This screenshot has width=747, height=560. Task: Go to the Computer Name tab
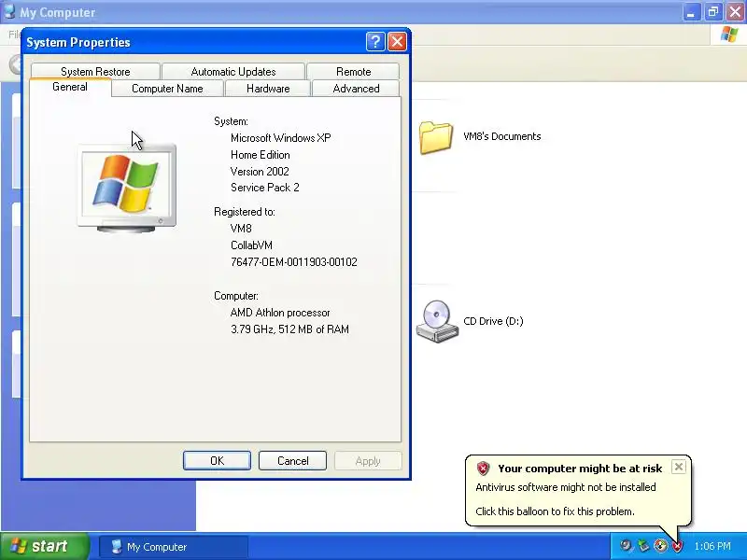(167, 89)
